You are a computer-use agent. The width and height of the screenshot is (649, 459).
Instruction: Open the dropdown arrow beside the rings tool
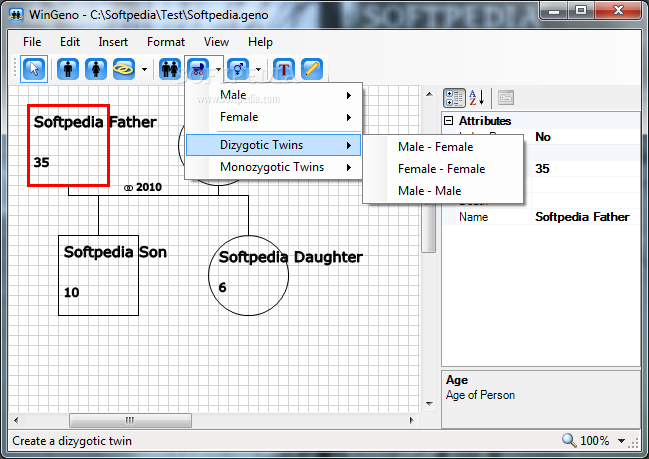144,69
